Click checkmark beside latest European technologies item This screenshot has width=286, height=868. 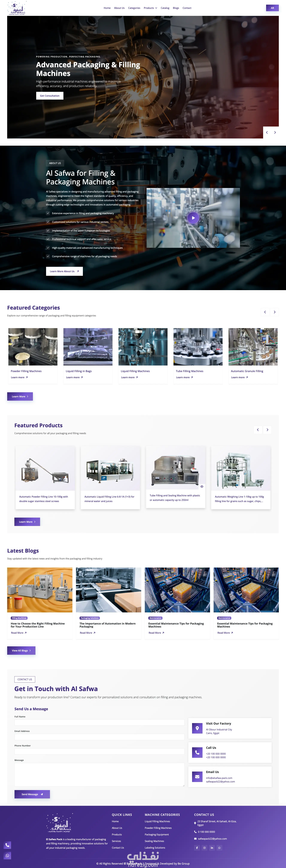click(48, 230)
